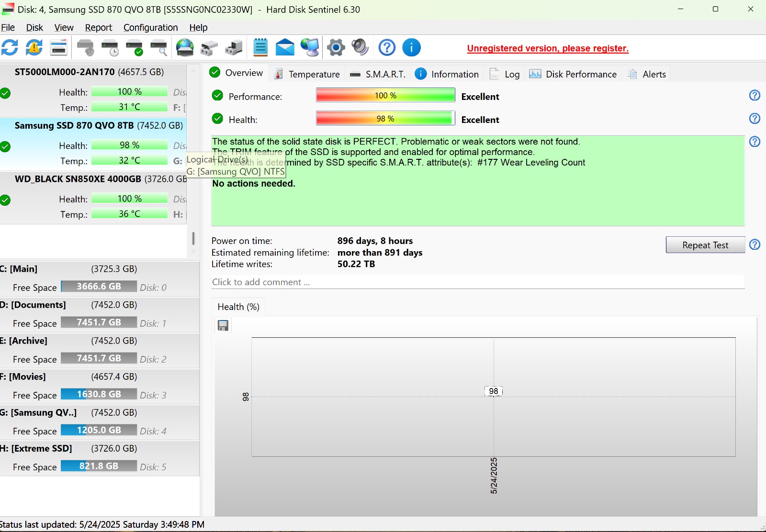Click the 36 °C temperature bar of WD_BLACK
Image resolution: width=766 pixels, height=532 pixels.
[x=129, y=214]
